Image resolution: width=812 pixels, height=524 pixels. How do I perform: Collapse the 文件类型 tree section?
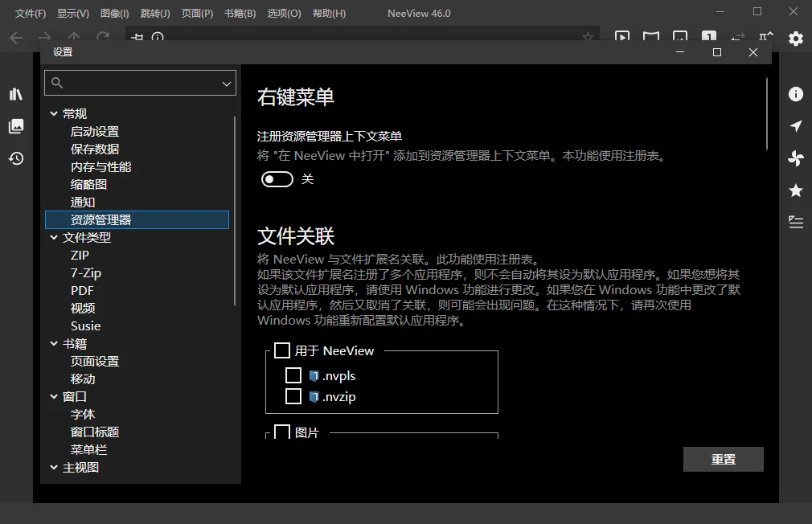point(54,237)
